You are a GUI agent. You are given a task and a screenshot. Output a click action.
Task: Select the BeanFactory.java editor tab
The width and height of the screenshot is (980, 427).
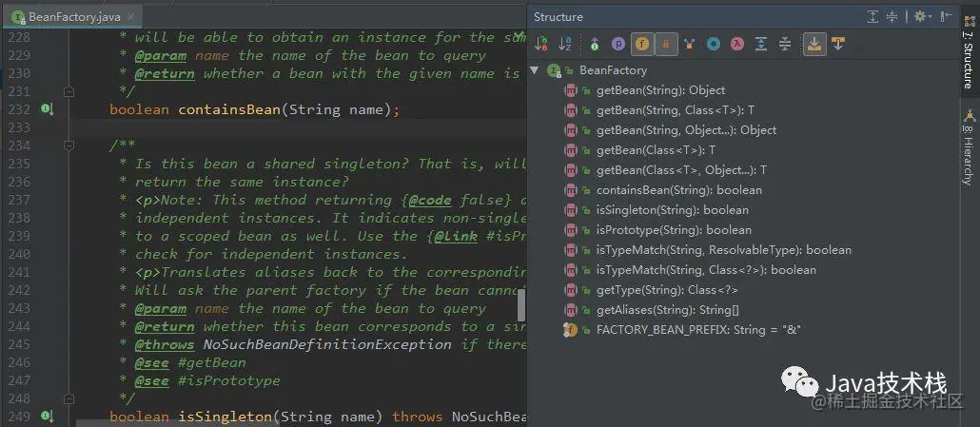(74, 17)
